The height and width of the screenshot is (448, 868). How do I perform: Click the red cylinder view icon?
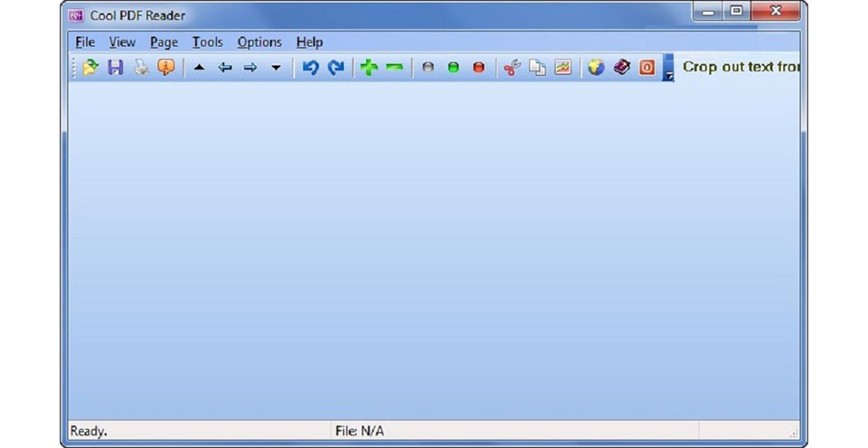[x=478, y=68]
